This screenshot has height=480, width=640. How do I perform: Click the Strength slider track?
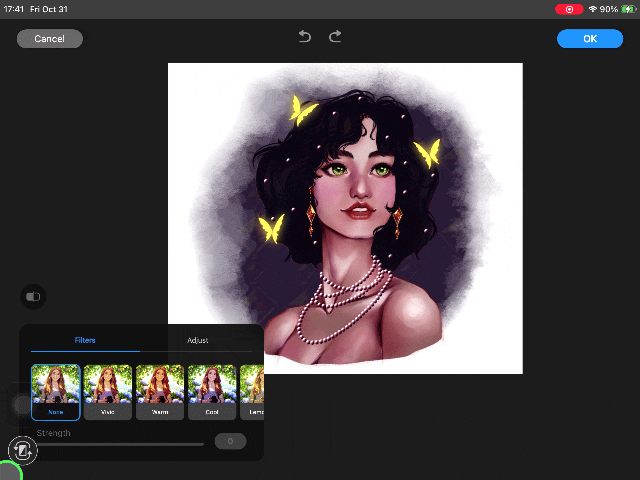[x=120, y=444]
